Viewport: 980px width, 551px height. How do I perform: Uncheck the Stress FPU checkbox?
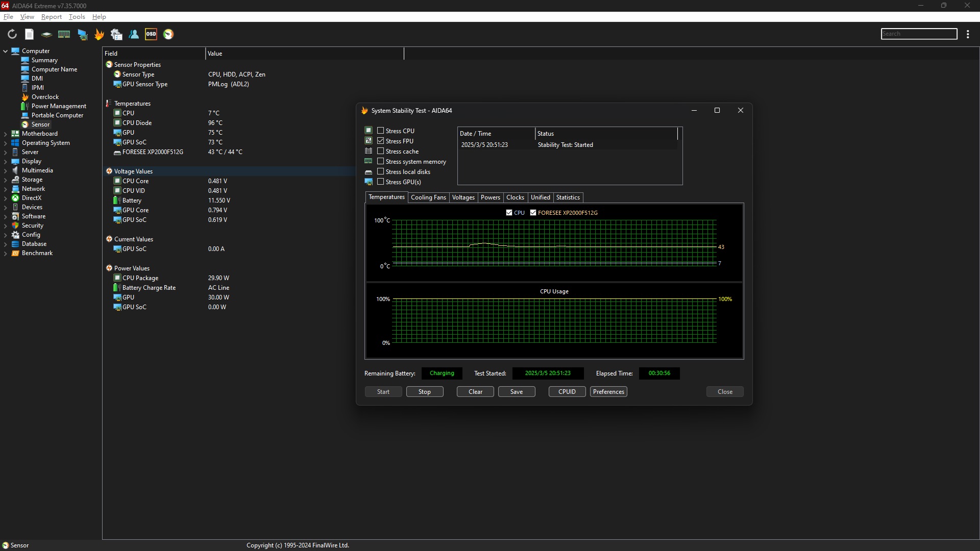tap(380, 141)
